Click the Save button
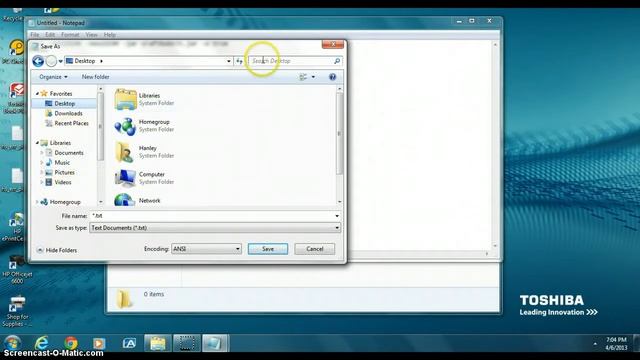 pos(268,249)
